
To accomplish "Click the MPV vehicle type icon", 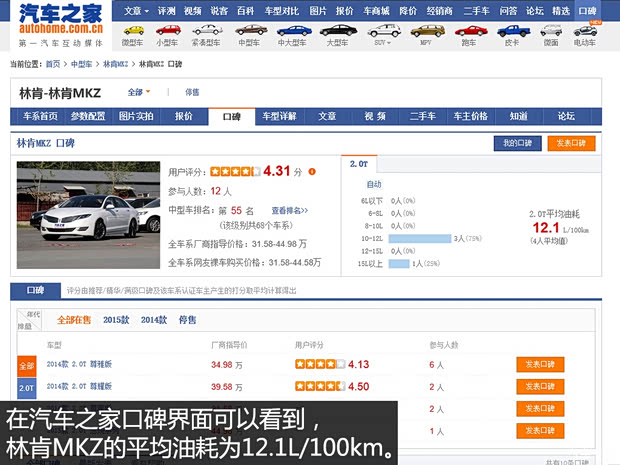I will (x=426, y=32).
